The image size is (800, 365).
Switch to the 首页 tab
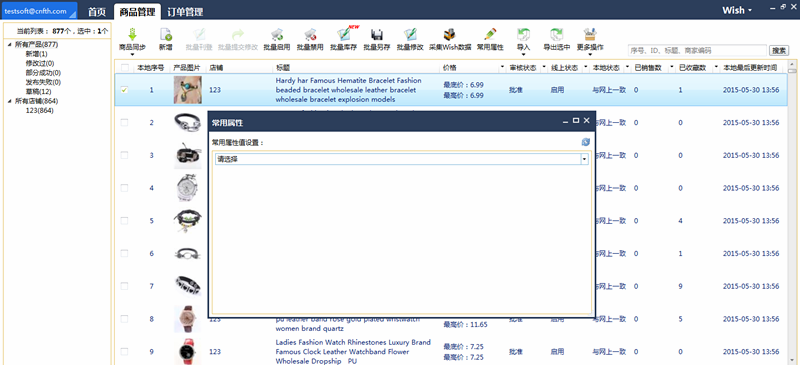[x=97, y=11]
